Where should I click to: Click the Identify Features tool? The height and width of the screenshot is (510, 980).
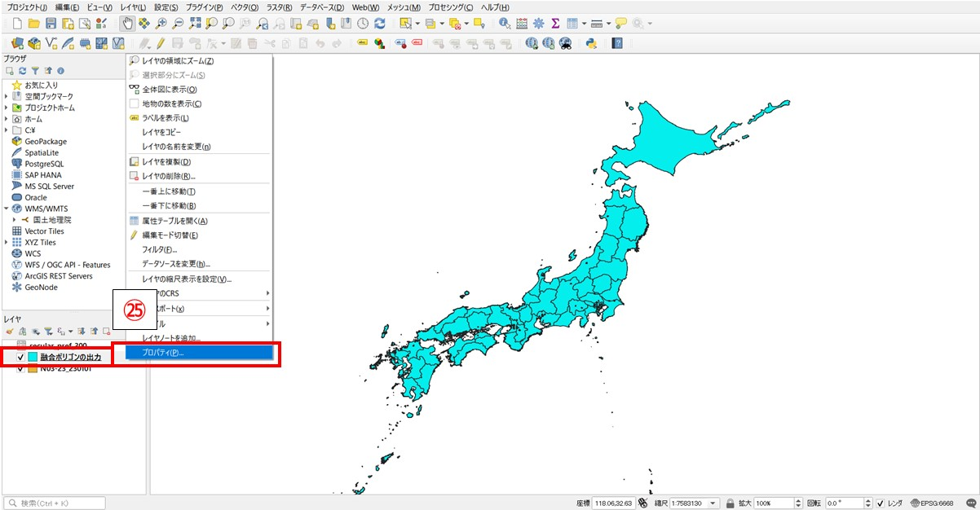(505, 24)
